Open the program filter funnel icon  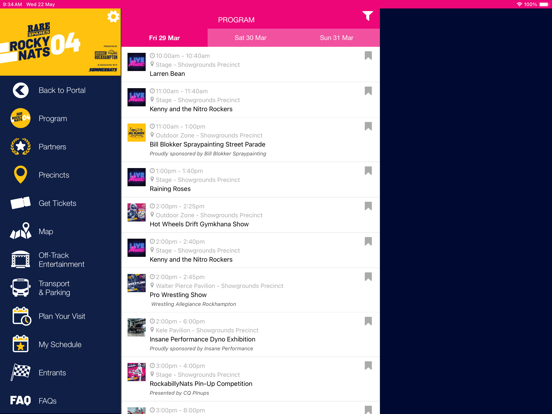[x=368, y=16]
